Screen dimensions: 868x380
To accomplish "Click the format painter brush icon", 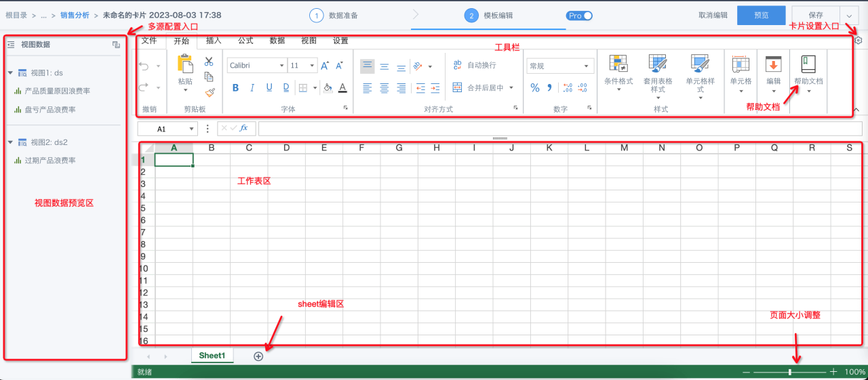I will (210, 91).
